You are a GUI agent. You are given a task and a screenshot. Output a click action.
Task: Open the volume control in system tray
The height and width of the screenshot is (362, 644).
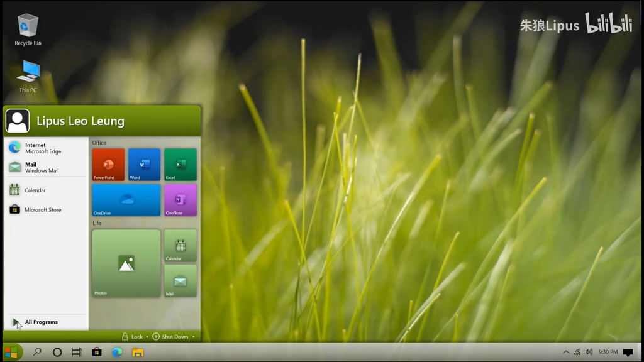point(589,352)
